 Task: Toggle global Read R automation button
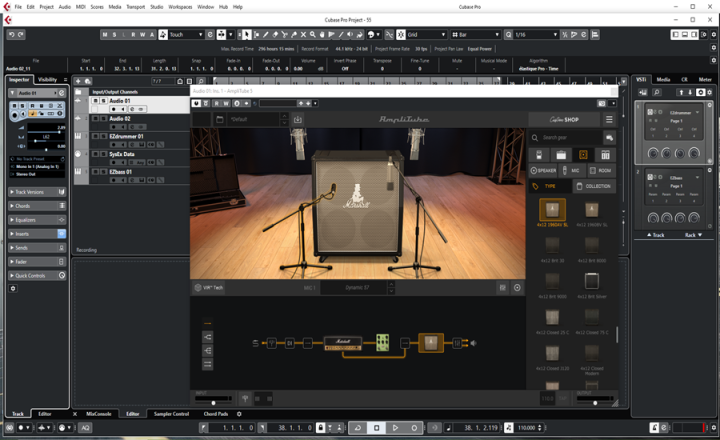pyautogui.click(x=133, y=34)
